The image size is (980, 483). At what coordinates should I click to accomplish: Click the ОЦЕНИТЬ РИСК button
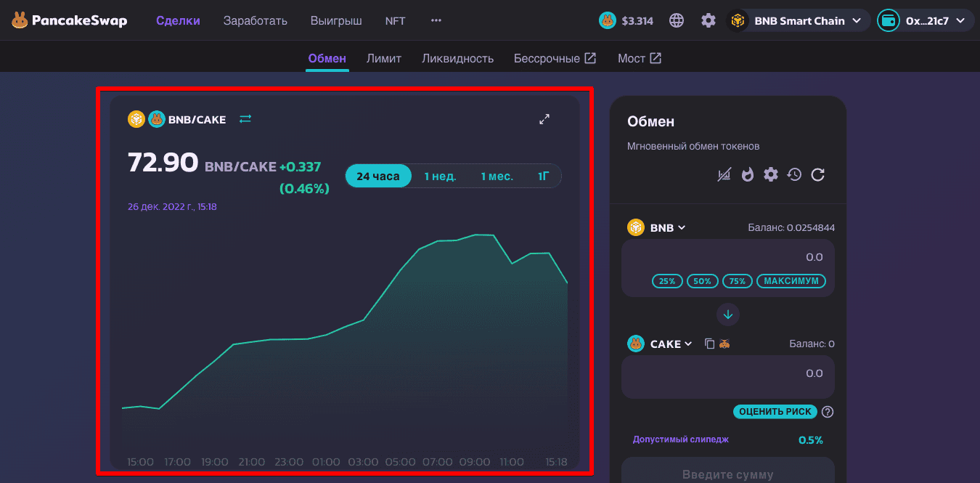pyautogui.click(x=775, y=412)
